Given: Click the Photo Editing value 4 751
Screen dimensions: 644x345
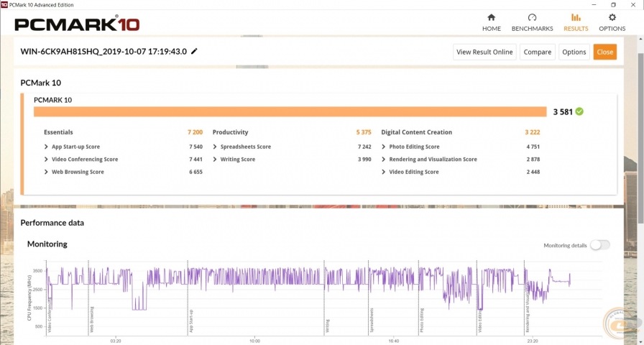Looking at the screenshot, I should point(533,147).
